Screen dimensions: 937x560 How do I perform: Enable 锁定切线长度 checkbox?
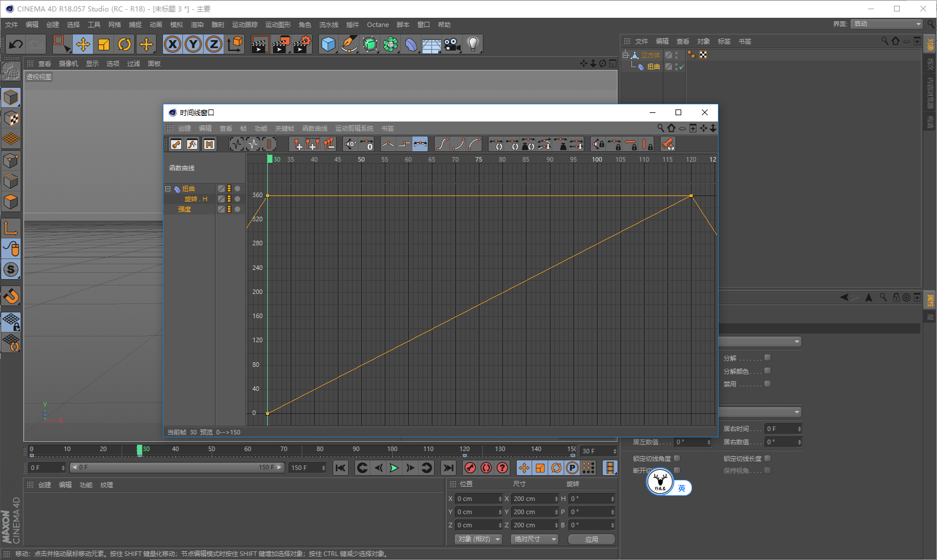tap(767, 458)
